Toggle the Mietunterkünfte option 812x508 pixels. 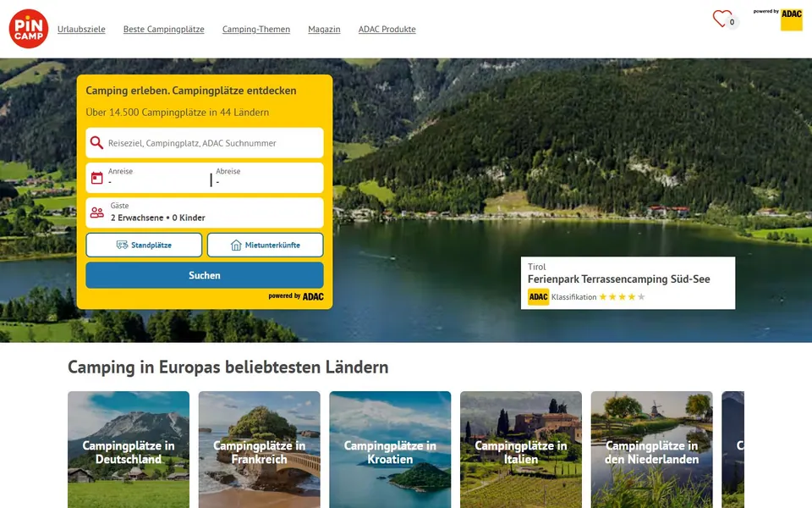click(x=265, y=245)
